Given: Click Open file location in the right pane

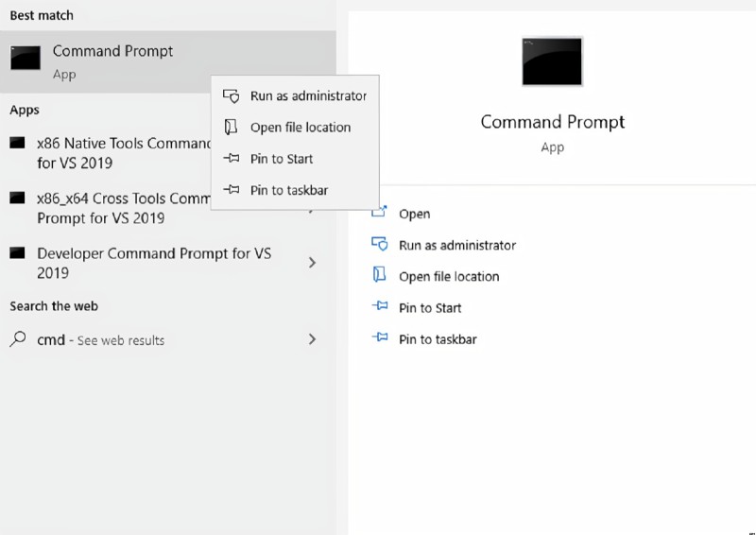Looking at the screenshot, I should tap(449, 276).
